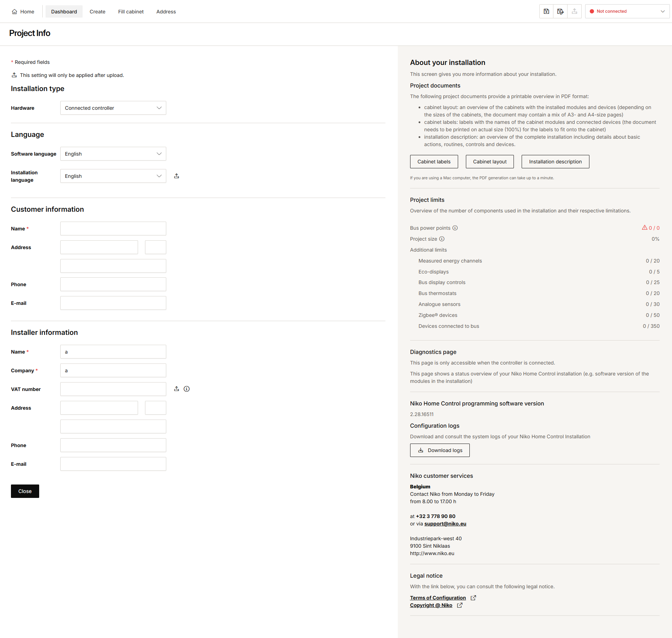672x638 pixels.
Task: Click the red warning triangle at 0 / 0
Action: tap(644, 228)
